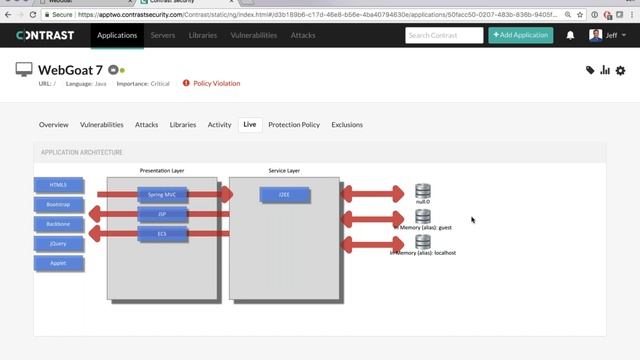640x360 pixels.
Task: Open the Libraries nav item in top bar
Action: pyautogui.click(x=203, y=36)
